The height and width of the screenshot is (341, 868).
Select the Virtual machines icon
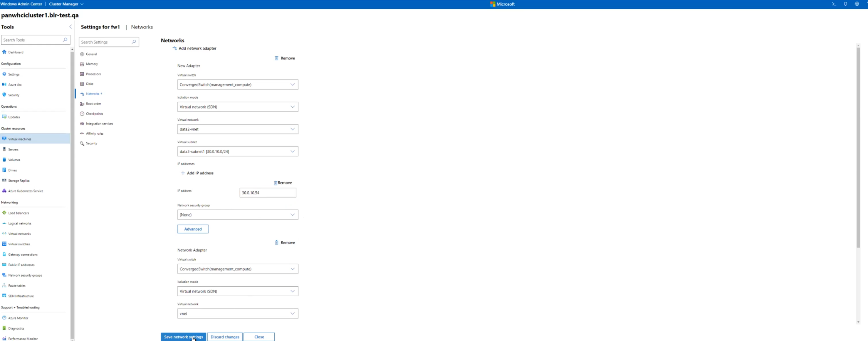click(x=4, y=139)
